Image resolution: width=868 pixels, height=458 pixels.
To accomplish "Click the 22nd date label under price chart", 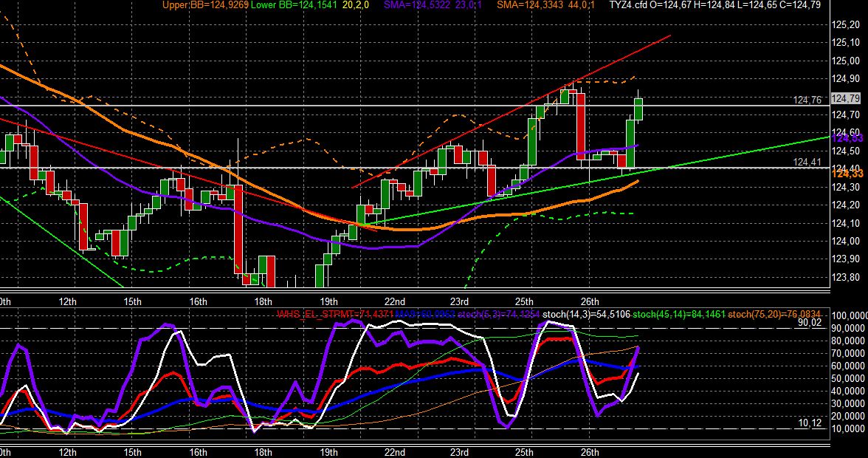I will [x=394, y=301].
